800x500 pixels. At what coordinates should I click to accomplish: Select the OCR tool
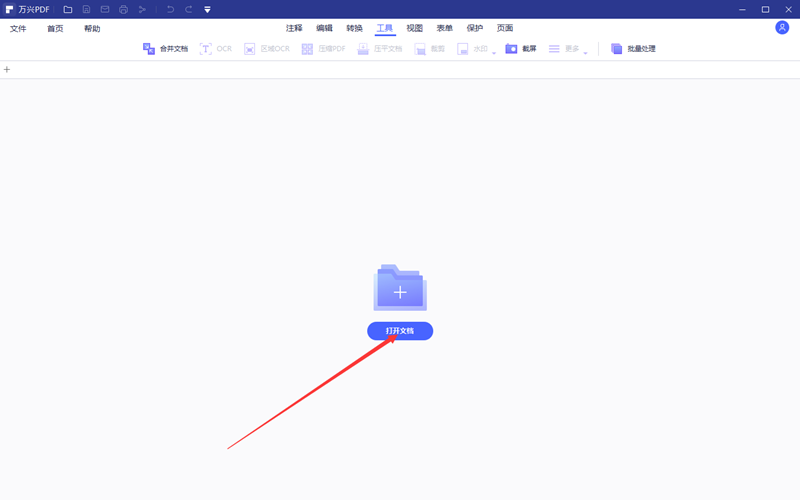click(x=215, y=49)
